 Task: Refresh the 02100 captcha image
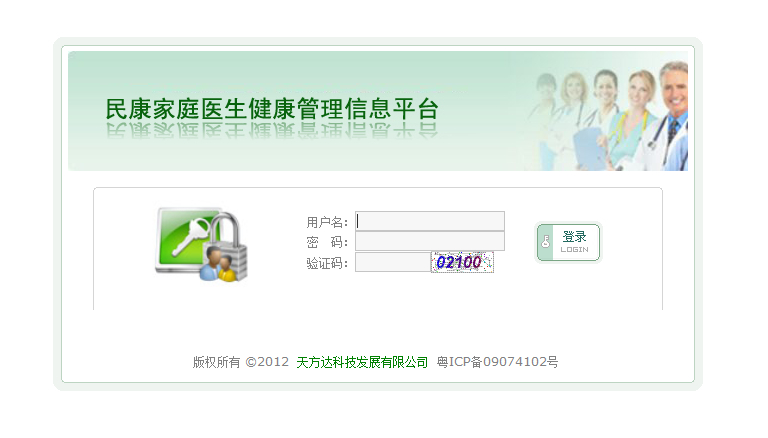[462, 262]
